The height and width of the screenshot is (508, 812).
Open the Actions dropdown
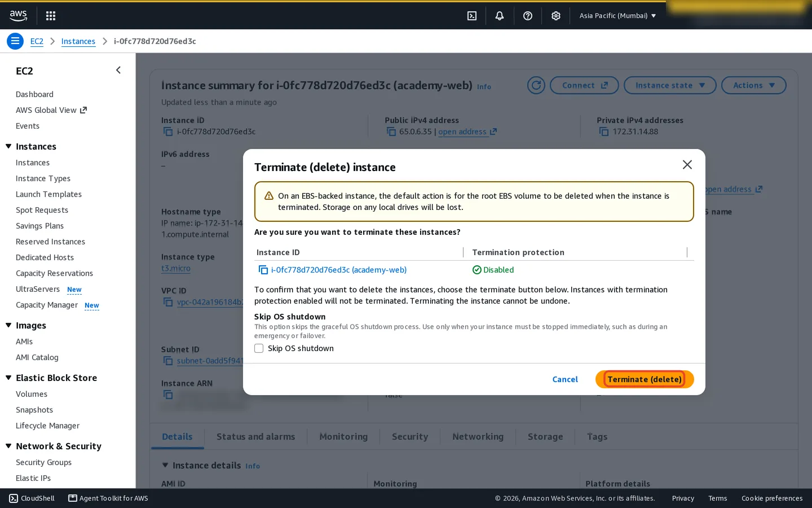[754, 85]
